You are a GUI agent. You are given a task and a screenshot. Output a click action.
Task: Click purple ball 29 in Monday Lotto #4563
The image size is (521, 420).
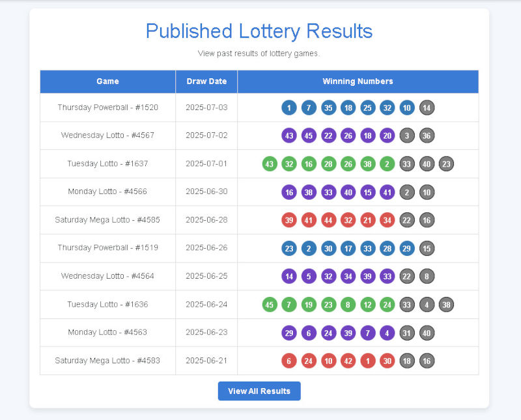289,333
